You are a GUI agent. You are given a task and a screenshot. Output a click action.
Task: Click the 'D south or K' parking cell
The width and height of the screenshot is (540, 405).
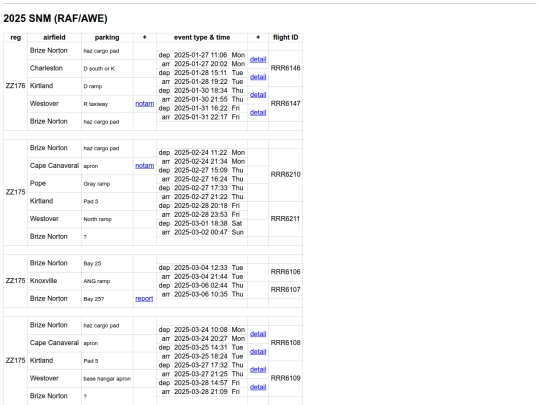click(107, 68)
